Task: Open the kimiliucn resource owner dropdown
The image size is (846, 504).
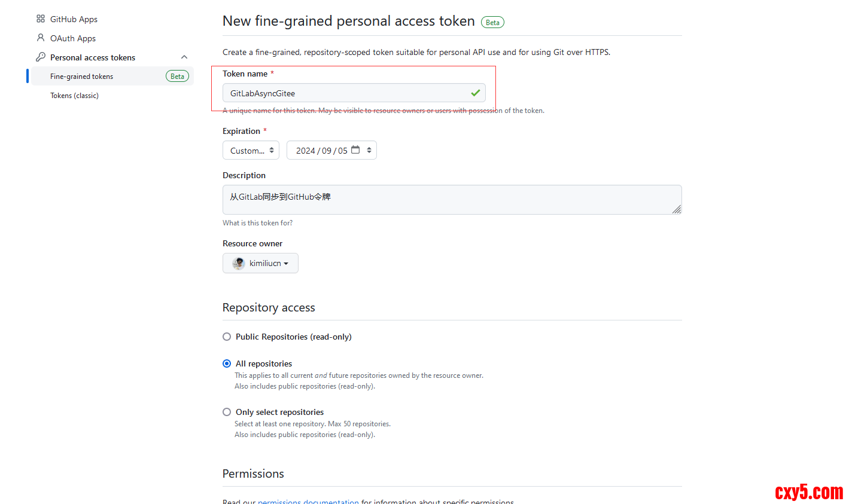Action: tap(261, 263)
